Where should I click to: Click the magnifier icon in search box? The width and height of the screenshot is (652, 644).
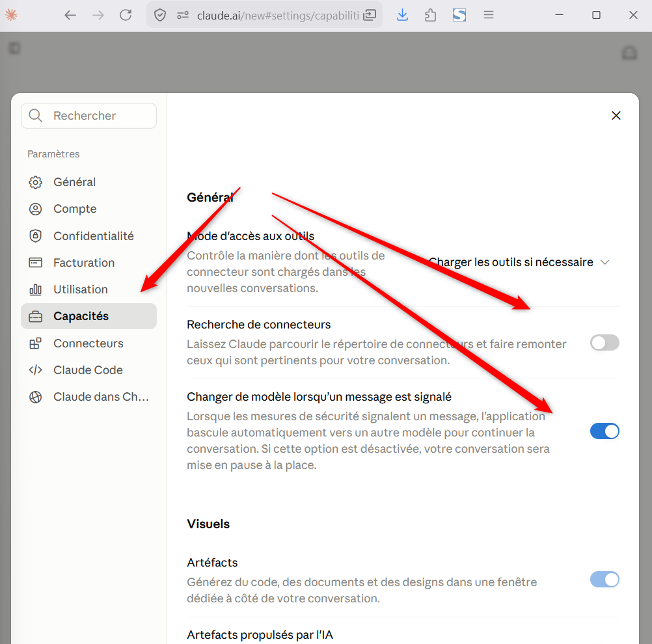click(x=36, y=116)
